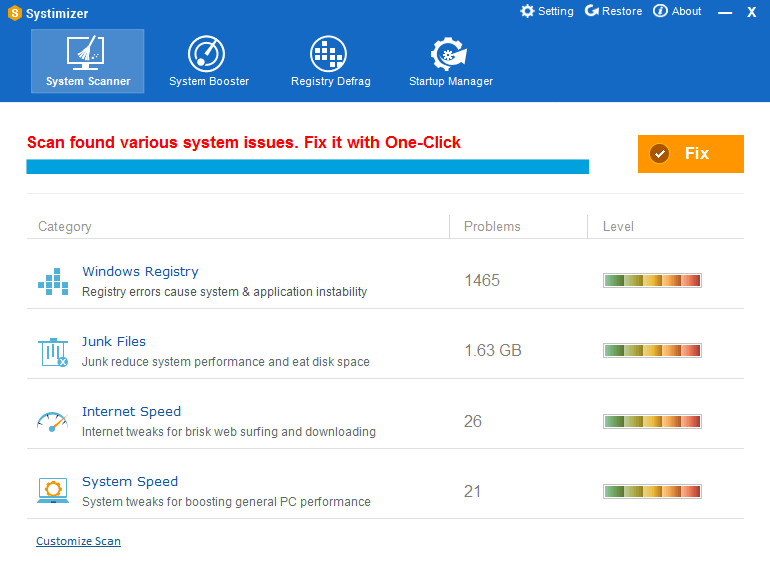
Task: Click the Junk Files trash bin icon
Action: 53,352
